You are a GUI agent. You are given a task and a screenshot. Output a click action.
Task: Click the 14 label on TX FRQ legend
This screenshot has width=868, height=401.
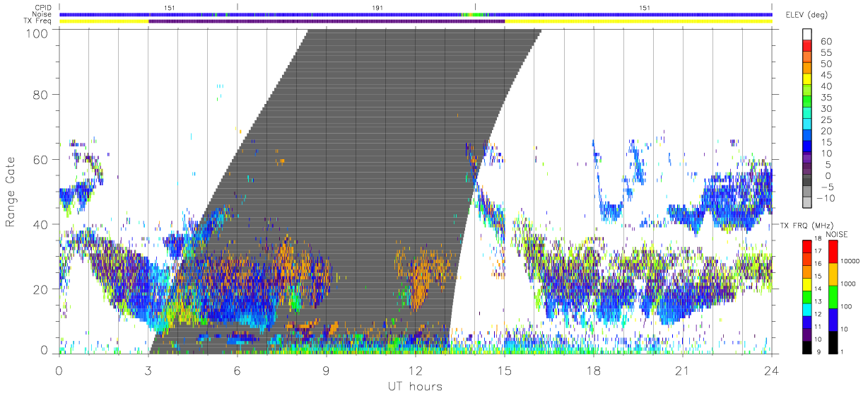(818, 289)
